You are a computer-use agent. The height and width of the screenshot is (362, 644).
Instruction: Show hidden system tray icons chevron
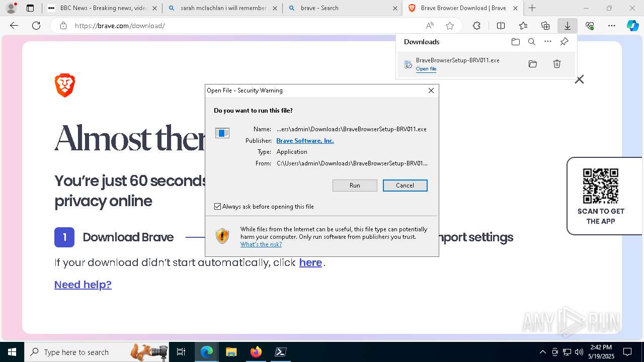(x=542, y=352)
